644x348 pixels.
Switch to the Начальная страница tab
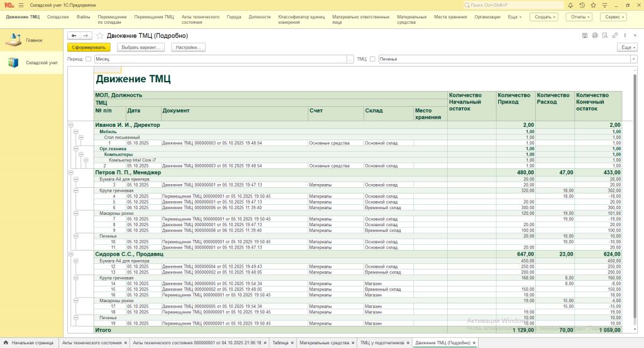28,343
